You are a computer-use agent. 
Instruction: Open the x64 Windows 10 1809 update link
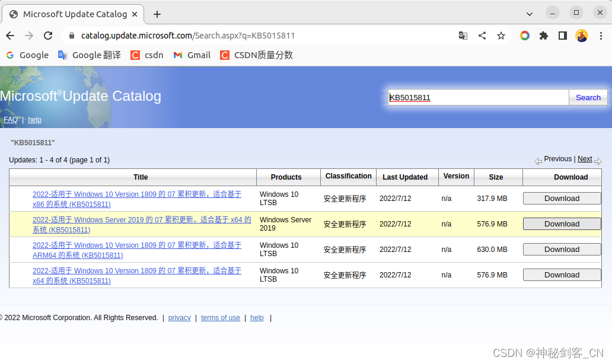pyautogui.click(x=137, y=276)
